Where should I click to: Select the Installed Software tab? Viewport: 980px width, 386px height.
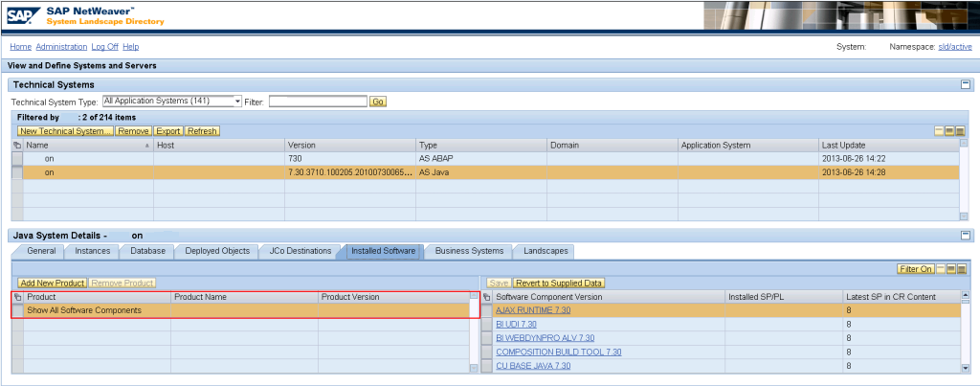click(x=383, y=251)
